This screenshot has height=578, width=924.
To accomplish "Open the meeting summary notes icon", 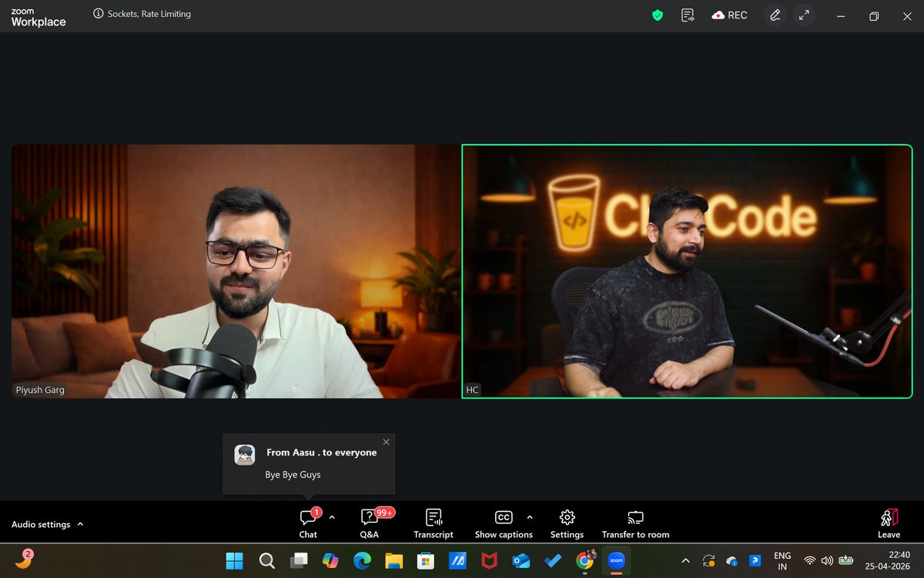I will tap(688, 15).
